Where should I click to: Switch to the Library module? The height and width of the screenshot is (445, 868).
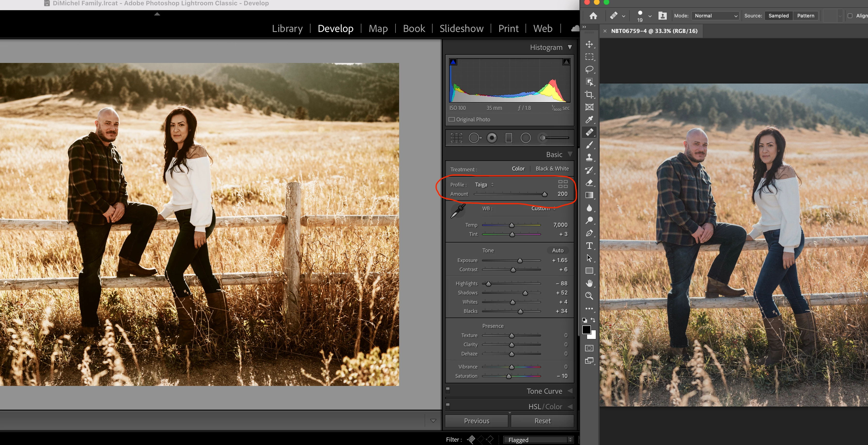[287, 29]
